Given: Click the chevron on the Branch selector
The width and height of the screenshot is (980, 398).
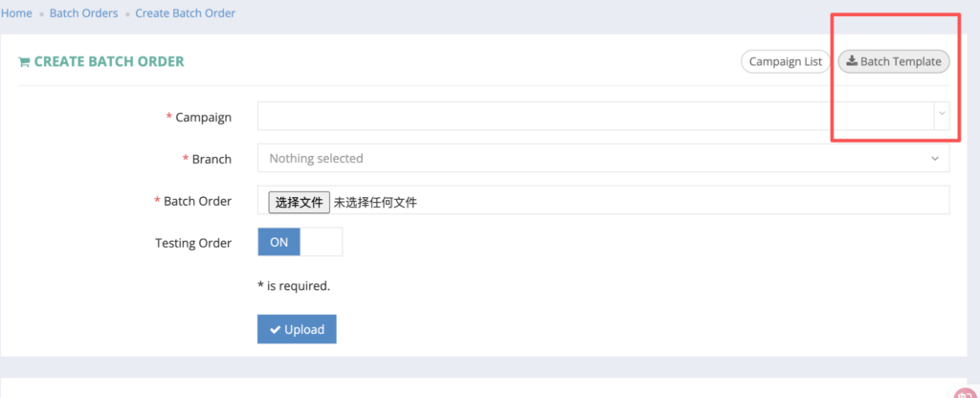Looking at the screenshot, I should pyautogui.click(x=935, y=159).
